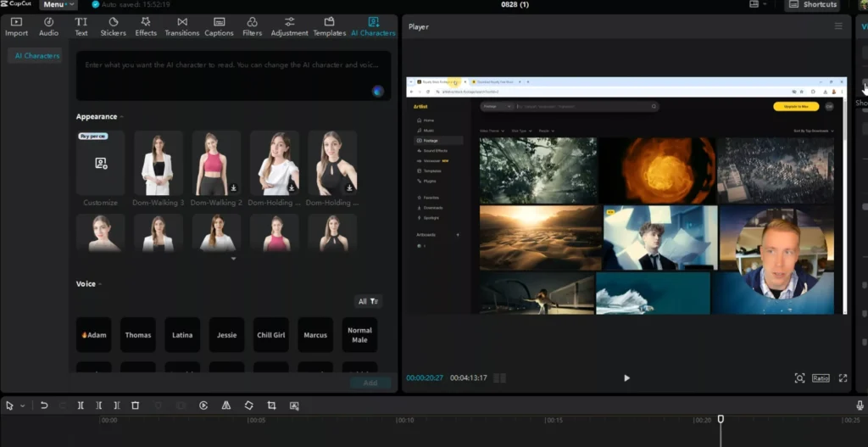Open the Player panel hamburger menu
This screenshot has height=447, width=868.
(x=838, y=26)
